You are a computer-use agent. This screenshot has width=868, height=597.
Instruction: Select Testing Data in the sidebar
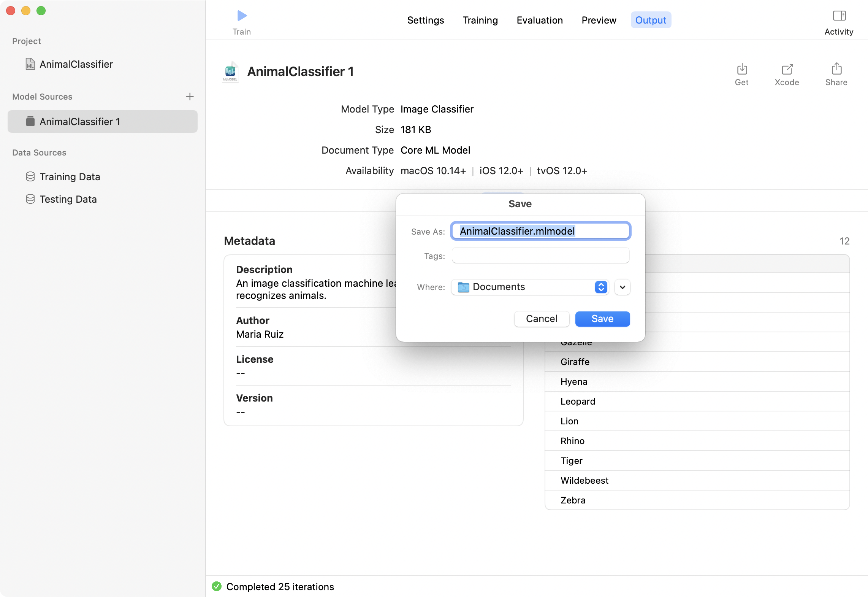click(x=68, y=199)
